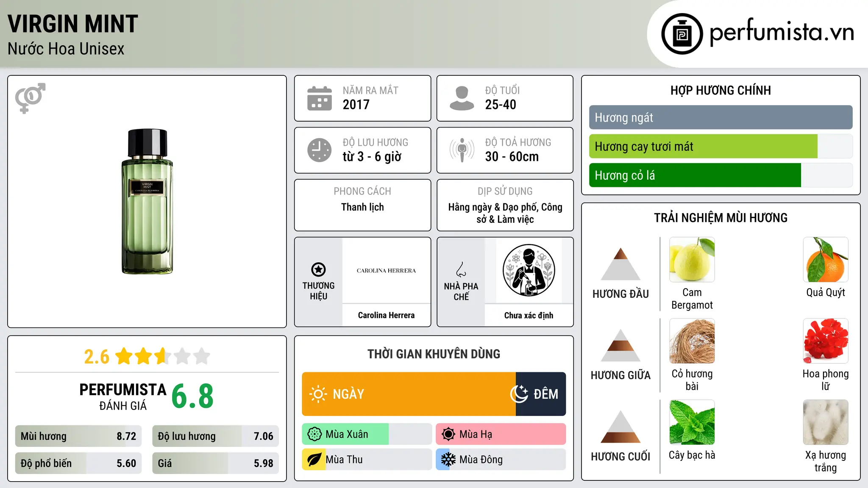This screenshot has width=868, height=488.
Task: Click the launch year value 2017
Action: [356, 105]
